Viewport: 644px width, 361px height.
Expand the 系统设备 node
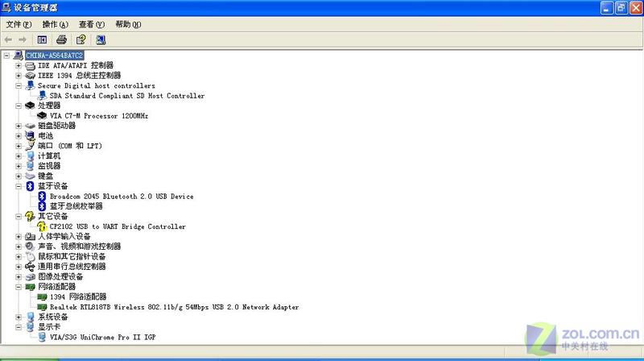point(19,317)
